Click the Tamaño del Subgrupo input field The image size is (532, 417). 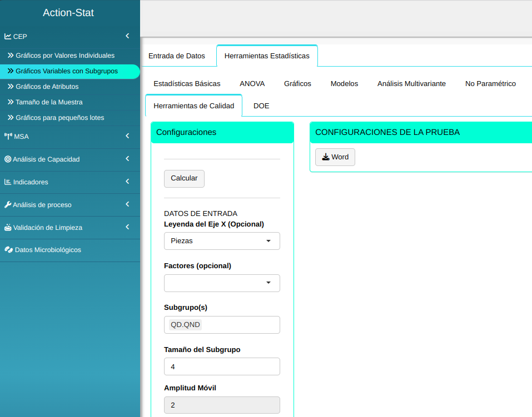[222, 367]
